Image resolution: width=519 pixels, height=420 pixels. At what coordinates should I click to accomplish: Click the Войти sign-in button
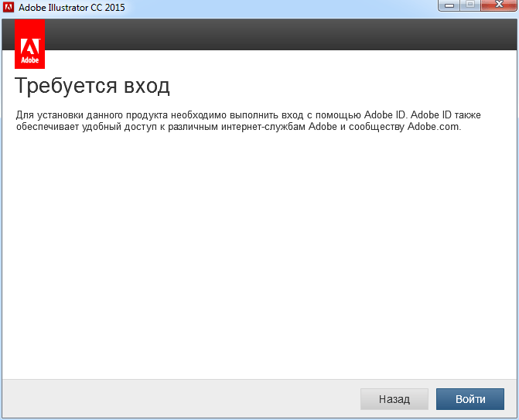(469, 399)
